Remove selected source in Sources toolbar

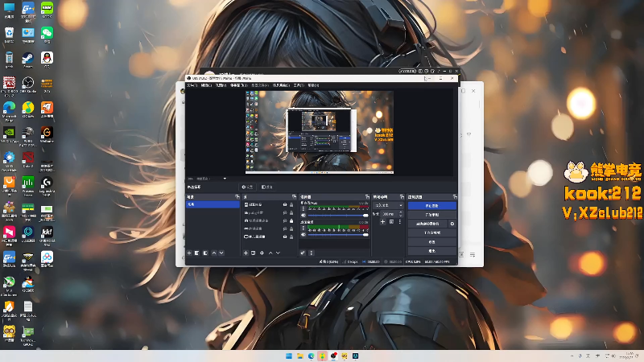pos(254,253)
